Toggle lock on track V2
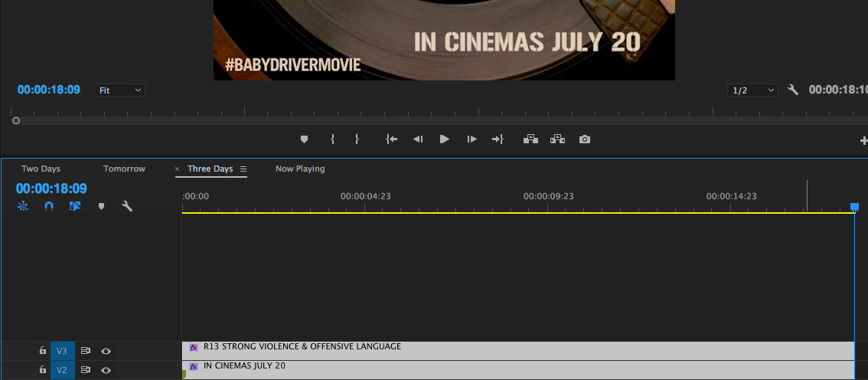The width and height of the screenshot is (868, 380). click(43, 370)
